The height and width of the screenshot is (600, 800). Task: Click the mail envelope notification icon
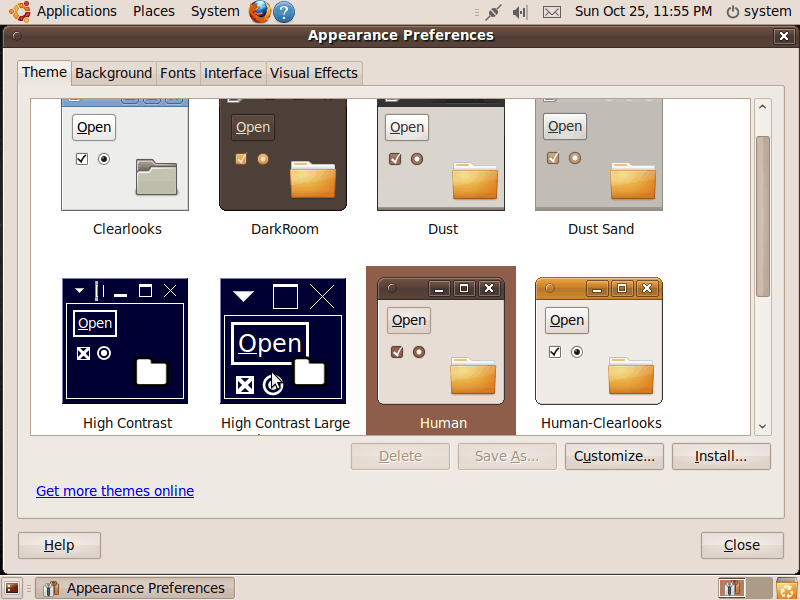[552, 12]
